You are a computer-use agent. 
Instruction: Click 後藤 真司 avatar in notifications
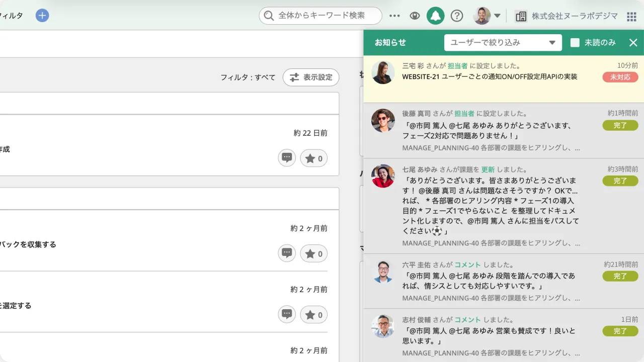pos(383,120)
